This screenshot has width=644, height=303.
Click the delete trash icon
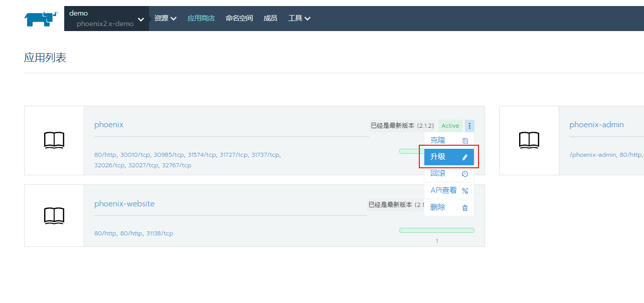click(x=465, y=208)
